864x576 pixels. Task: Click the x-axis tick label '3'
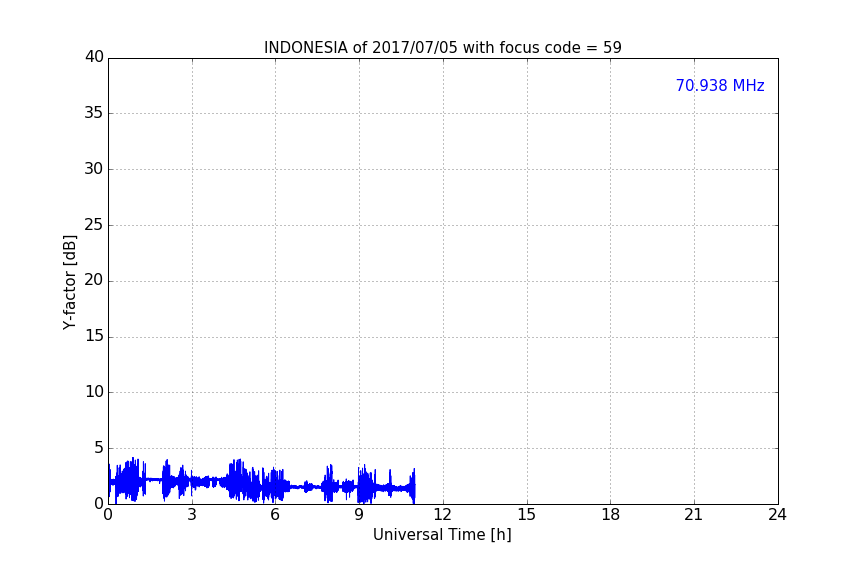[x=192, y=515]
